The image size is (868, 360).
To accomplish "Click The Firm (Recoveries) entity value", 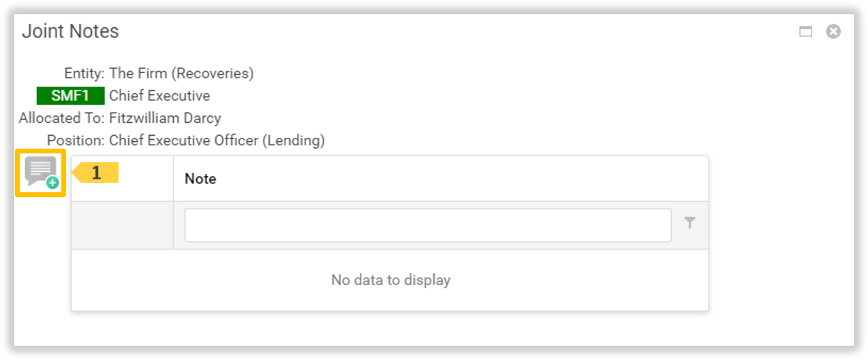I will tap(181, 73).
